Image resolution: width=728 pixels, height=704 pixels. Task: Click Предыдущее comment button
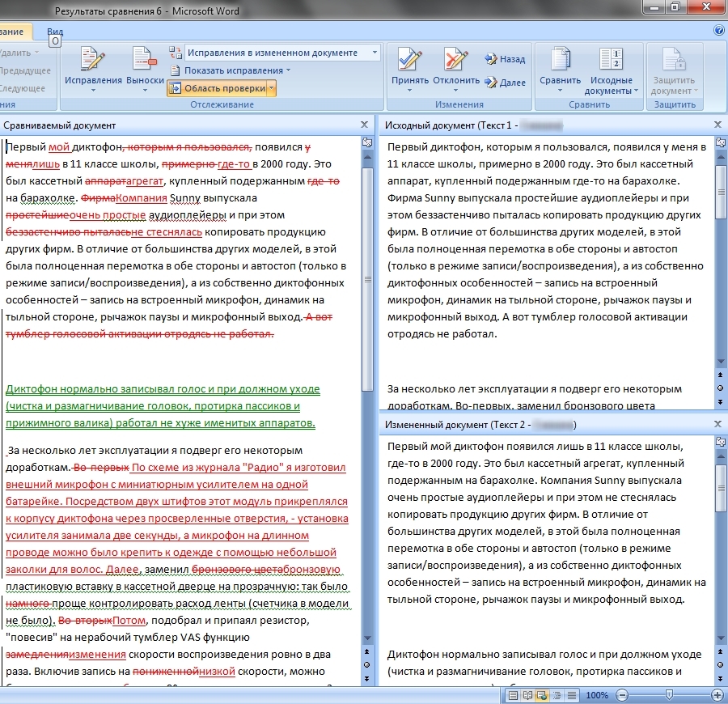click(x=25, y=70)
